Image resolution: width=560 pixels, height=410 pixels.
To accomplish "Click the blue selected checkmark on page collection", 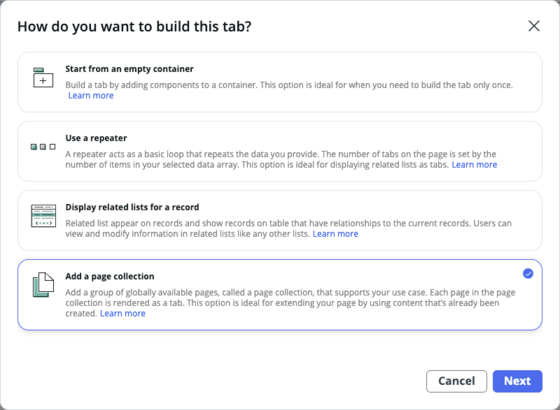I will pos(528,274).
